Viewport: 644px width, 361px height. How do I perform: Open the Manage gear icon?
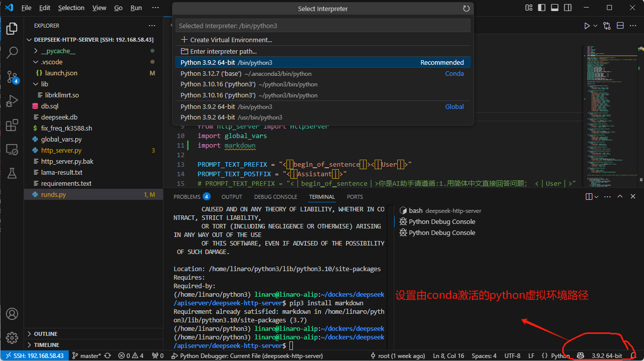(12, 337)
